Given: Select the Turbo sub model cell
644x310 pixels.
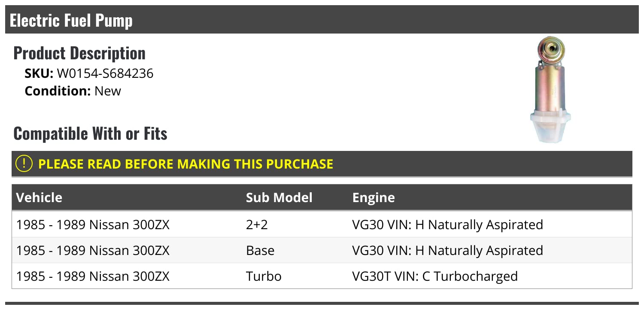Looking at the screenshot, I should [x=264, y=276].
